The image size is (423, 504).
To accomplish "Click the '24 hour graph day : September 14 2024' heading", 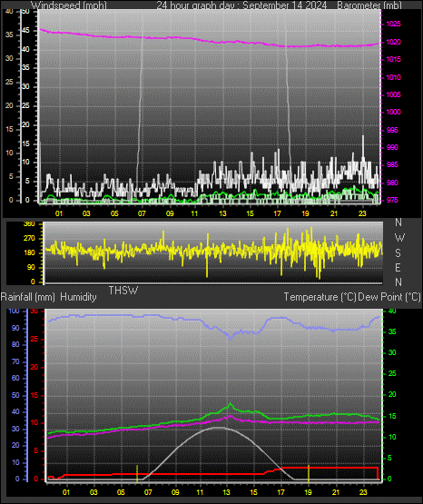I will (x=241, y=5).
